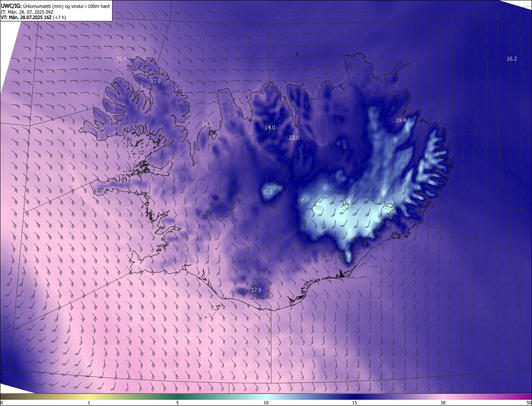The image size is (532, 406).
Task: Click the 23.0 value label on the map
Action: [x=294, y=137]
